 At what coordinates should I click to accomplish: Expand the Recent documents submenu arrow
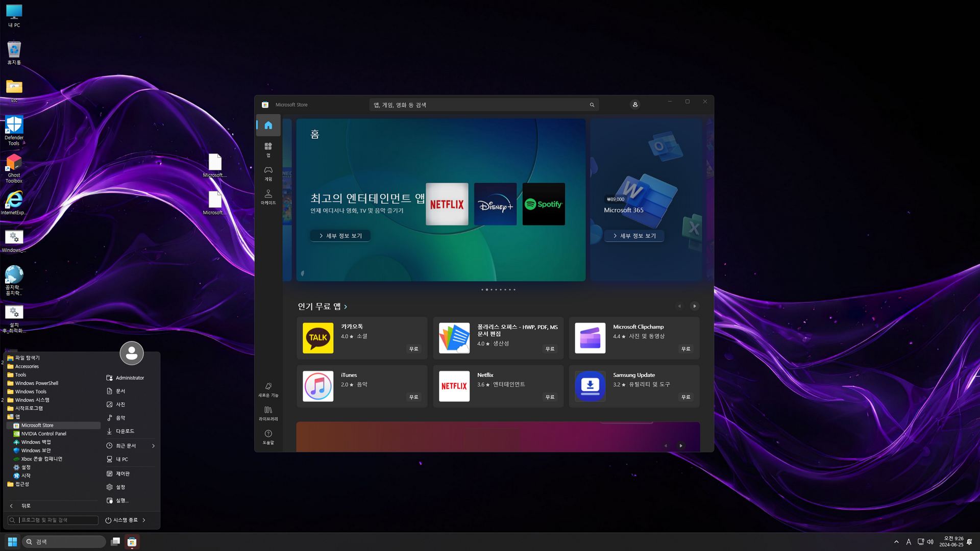pyautogui.click(x=153, y=446)
